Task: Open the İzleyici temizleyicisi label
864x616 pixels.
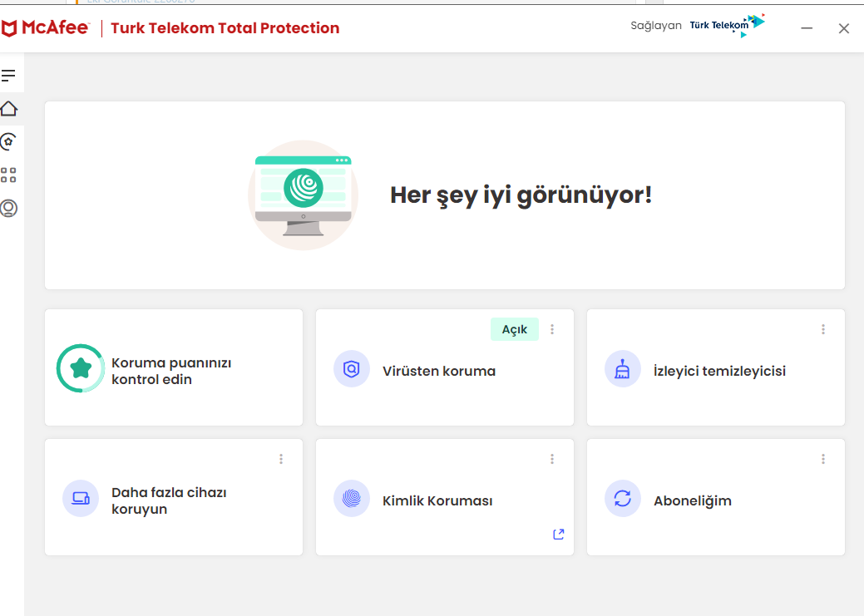Action: click(719, 372)
